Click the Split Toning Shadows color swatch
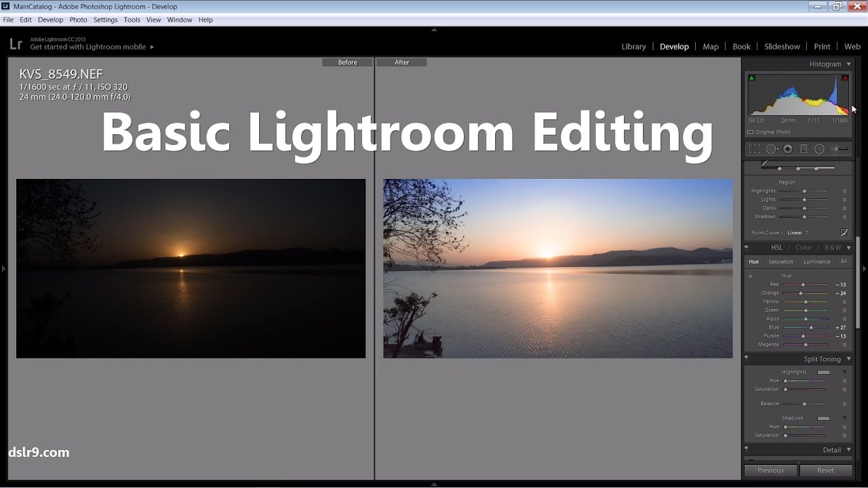The width and height of the screenshot is (868, 488). click(x=823, y=418)
